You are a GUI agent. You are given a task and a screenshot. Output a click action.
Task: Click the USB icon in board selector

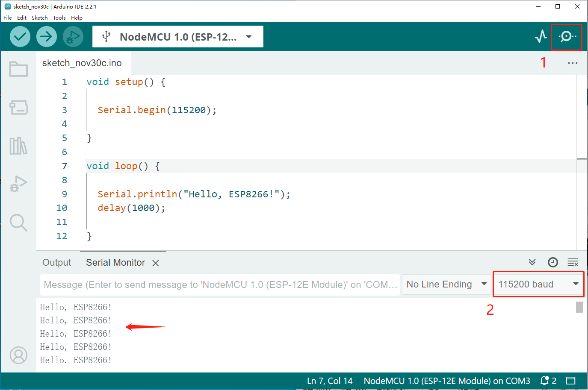106,37
